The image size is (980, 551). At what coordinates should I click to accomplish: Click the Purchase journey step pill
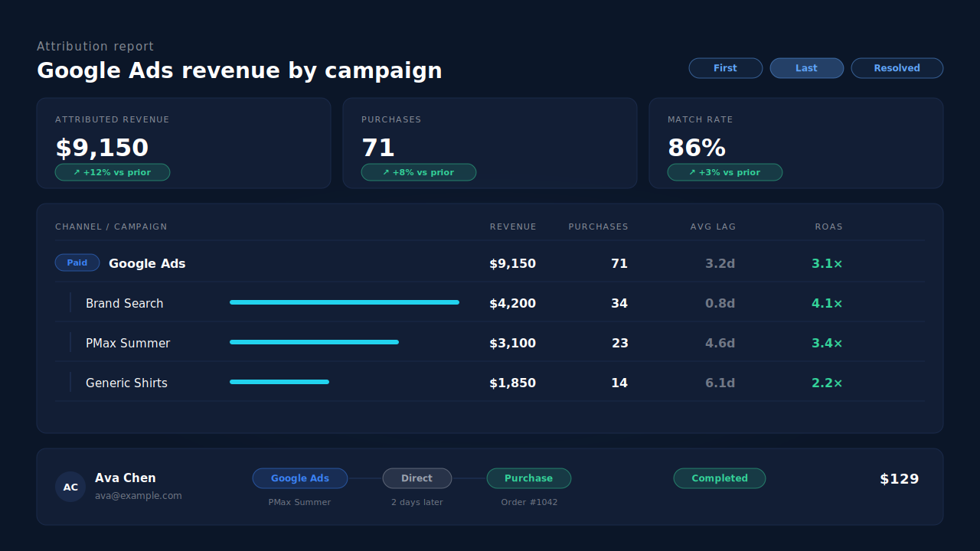pyautogui.click(x=529, y=478)
